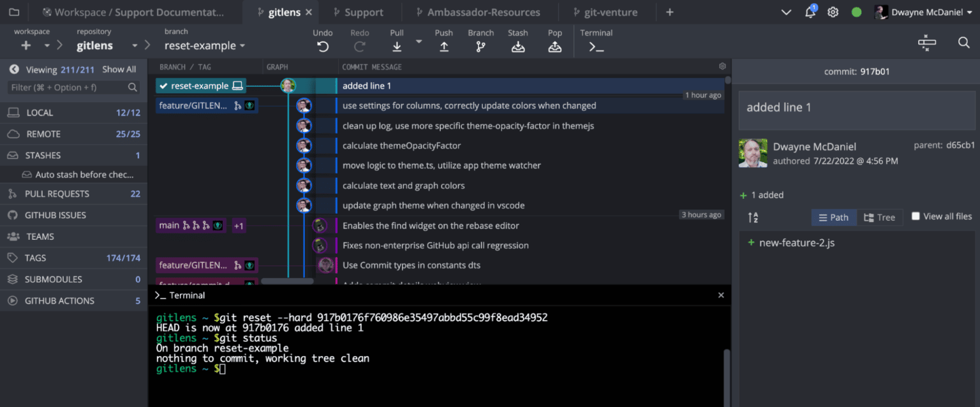Pop the stash with Pop icon

pyautogui.click(x=555, y=46)
